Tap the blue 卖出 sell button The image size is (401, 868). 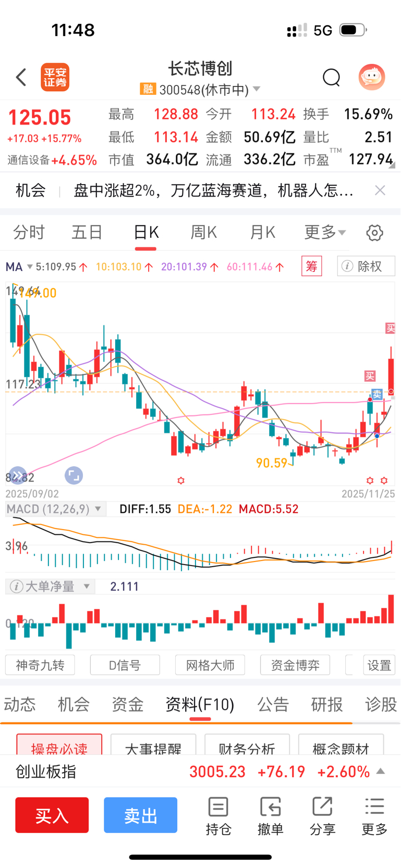(140, 815)
